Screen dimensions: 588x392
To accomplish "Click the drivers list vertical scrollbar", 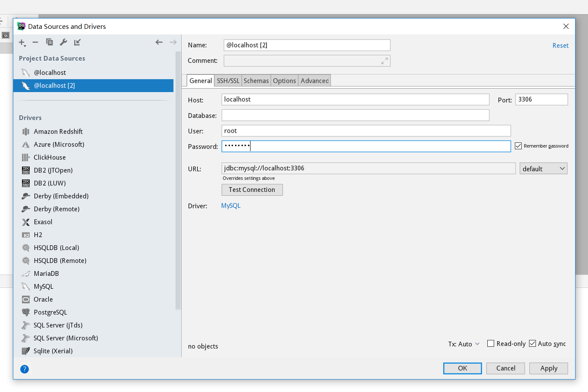I will [x=178, y=181].
